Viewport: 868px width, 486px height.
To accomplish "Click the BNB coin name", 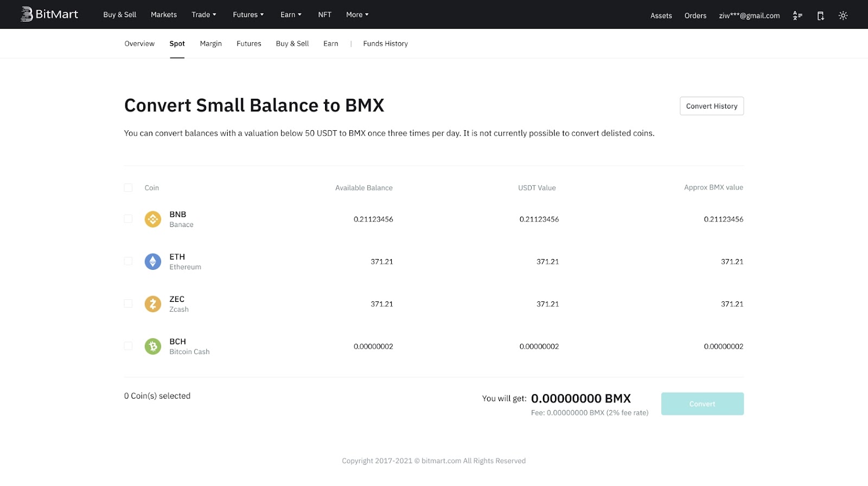I will tap(178, 214).
